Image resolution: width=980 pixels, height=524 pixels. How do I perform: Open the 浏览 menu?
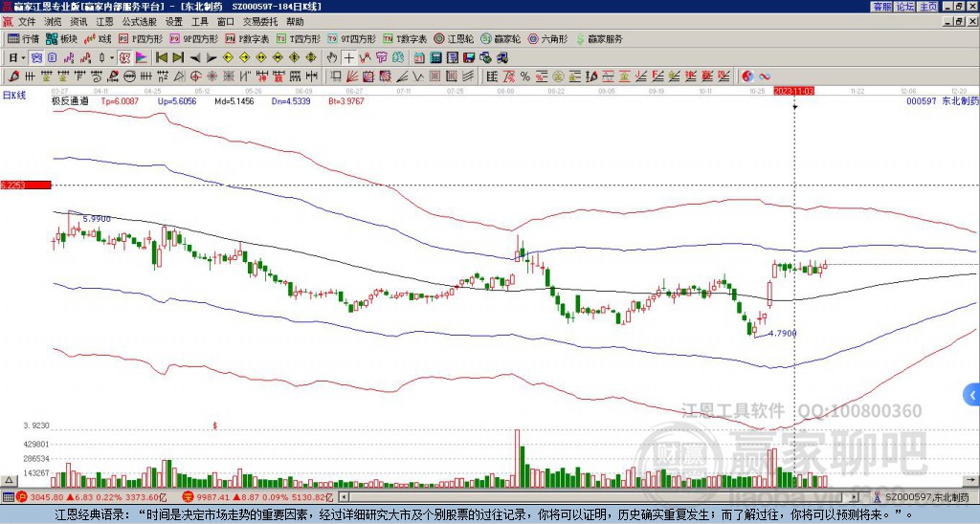(54, 22)
